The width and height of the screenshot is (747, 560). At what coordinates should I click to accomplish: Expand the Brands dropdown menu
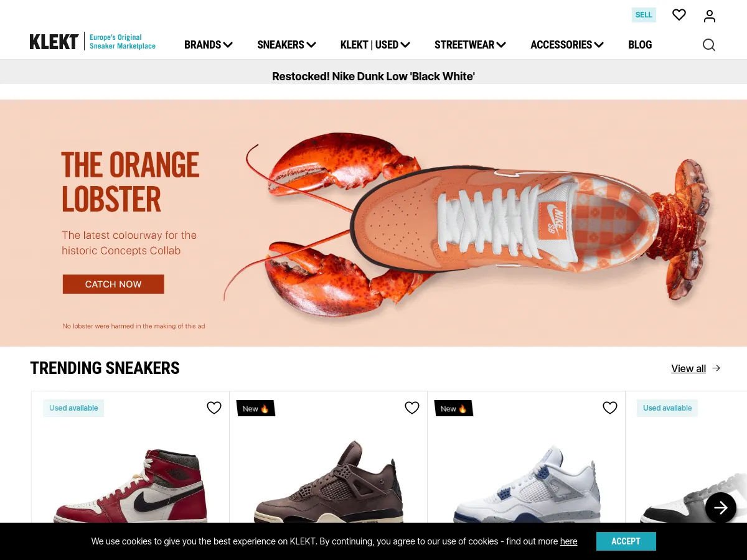209,45
